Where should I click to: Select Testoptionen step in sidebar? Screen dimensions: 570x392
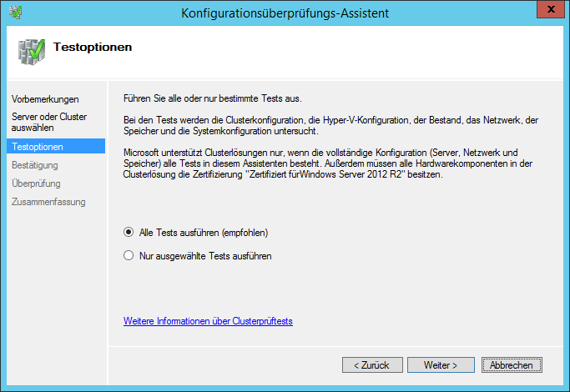(x=56, y=147)
